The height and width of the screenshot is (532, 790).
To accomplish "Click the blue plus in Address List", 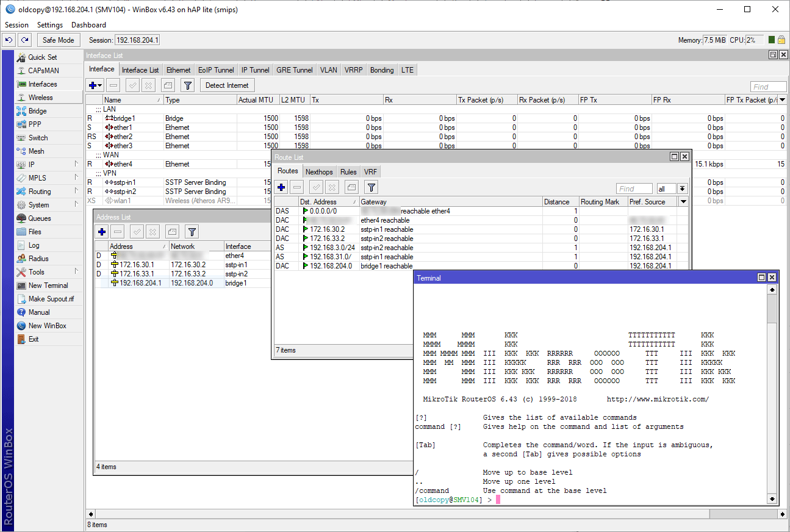I will (x=102, y=232).
